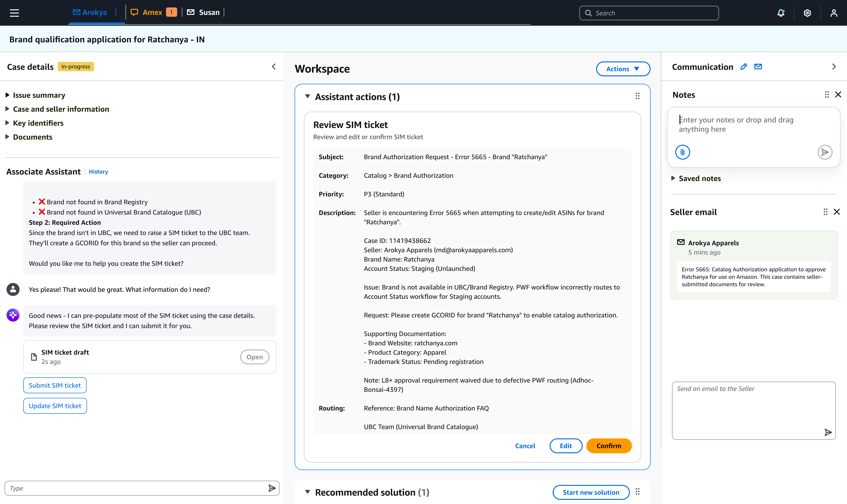Click the email envelope icon beside Communication
Image resolution: width=847 pixels, height=504 pixels.
click(758, 67)
